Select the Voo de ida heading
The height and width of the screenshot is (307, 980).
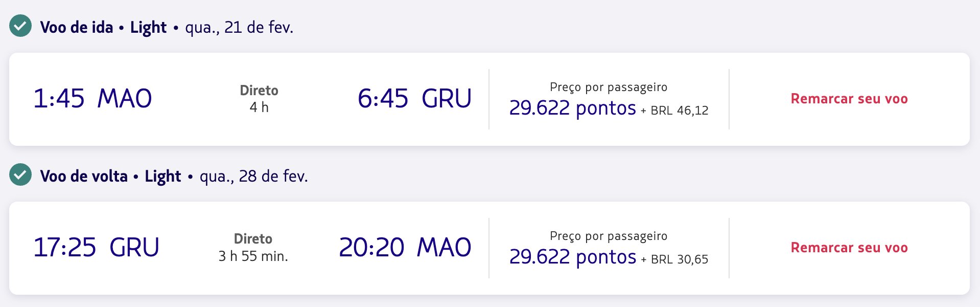77,27
